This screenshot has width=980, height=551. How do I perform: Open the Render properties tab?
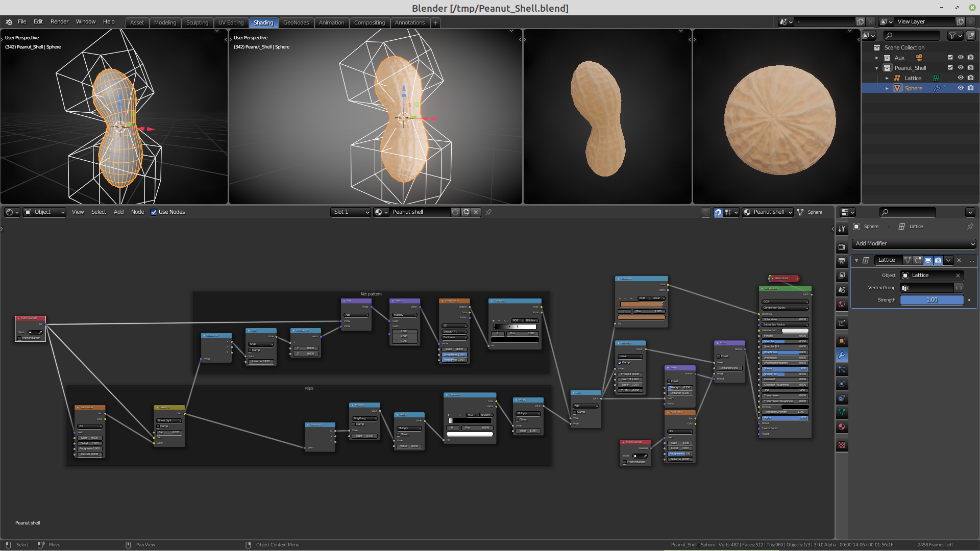point(842,246)
